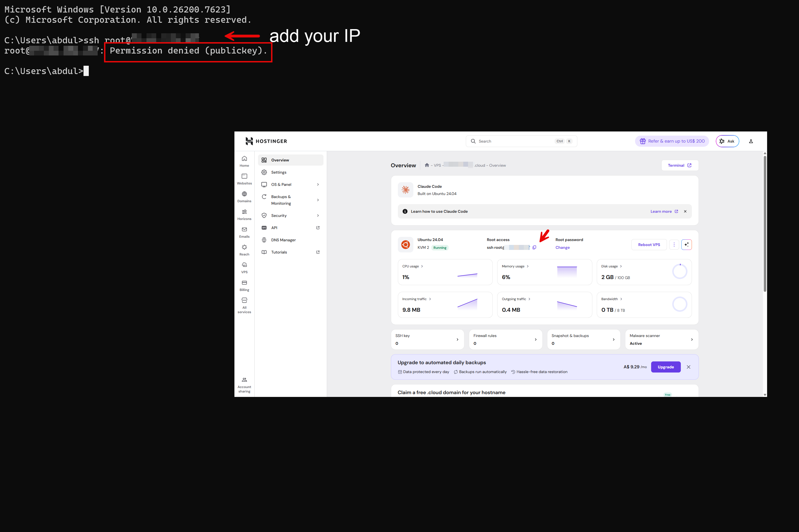Click Refer & earn banner button
The width and height of the screenshot is (799, 532).
click(672, 141)
